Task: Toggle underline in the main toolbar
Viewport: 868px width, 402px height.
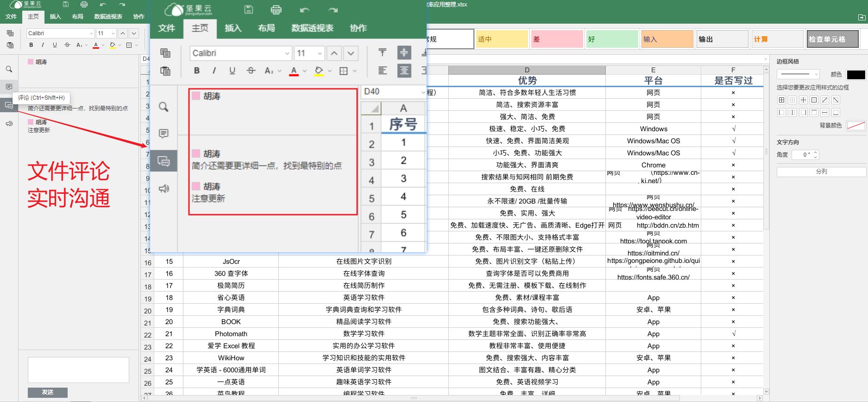Action: point(55,45)
